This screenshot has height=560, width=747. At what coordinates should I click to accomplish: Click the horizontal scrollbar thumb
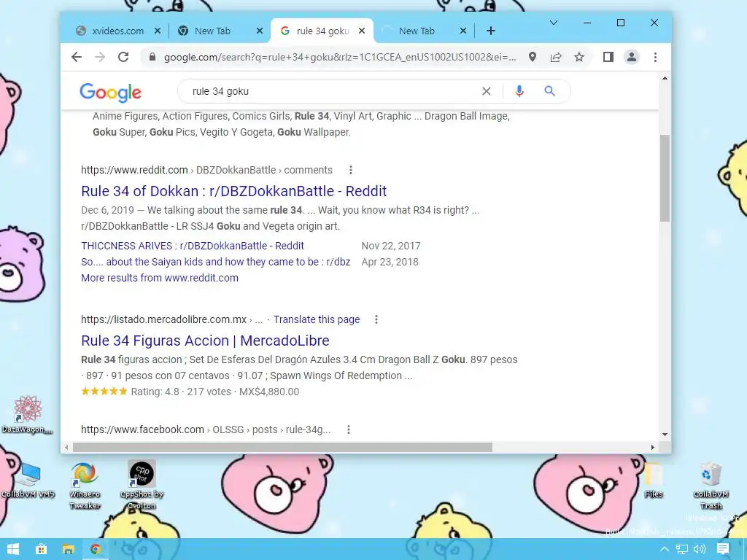click(282, 448)
